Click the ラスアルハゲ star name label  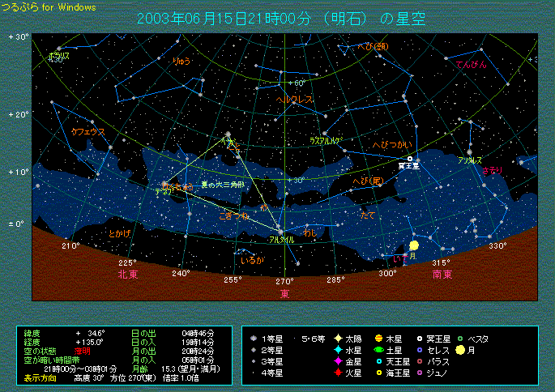[x=326, y=140]
